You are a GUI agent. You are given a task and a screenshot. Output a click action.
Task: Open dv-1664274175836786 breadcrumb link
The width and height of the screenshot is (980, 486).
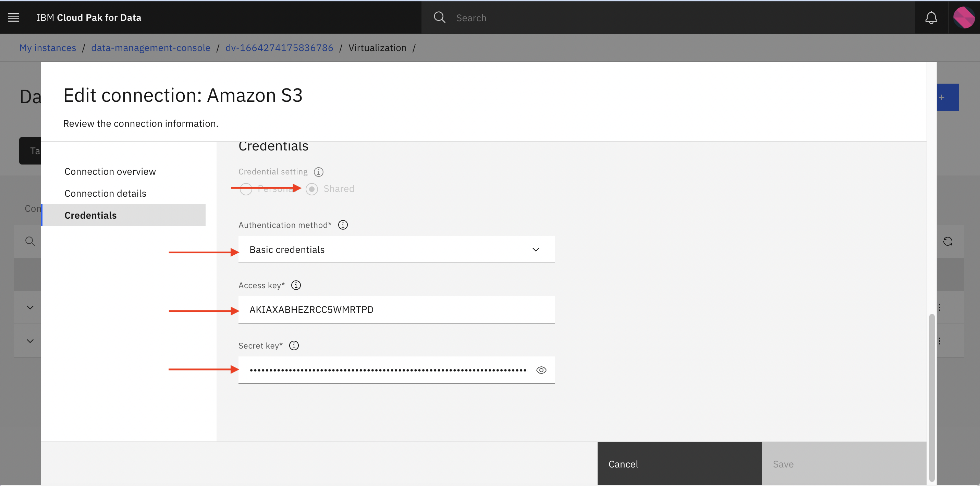click(279, 48)
